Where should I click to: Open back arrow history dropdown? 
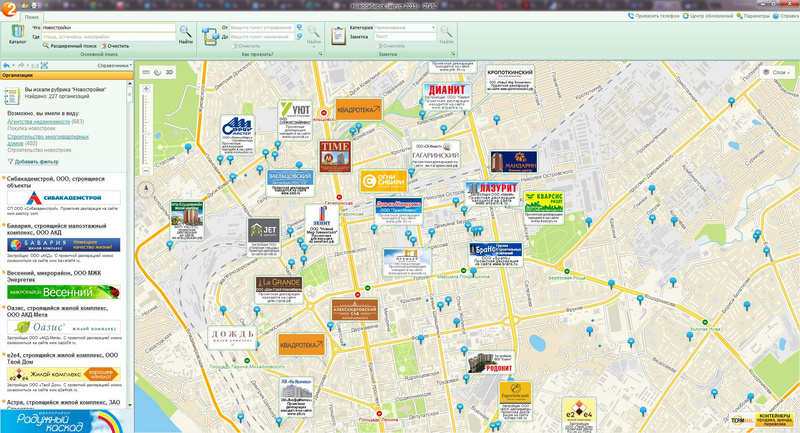point(13,66)
